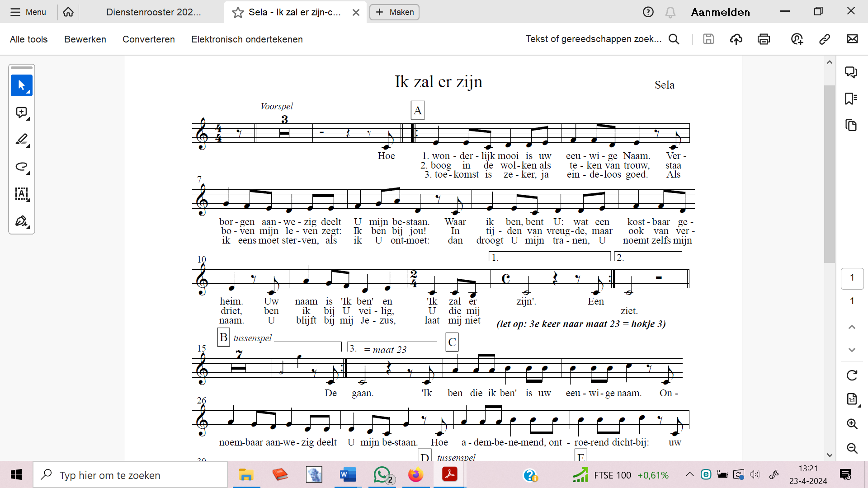
Task: Open the Help question mark icon
Action: (x=648, y=12)
